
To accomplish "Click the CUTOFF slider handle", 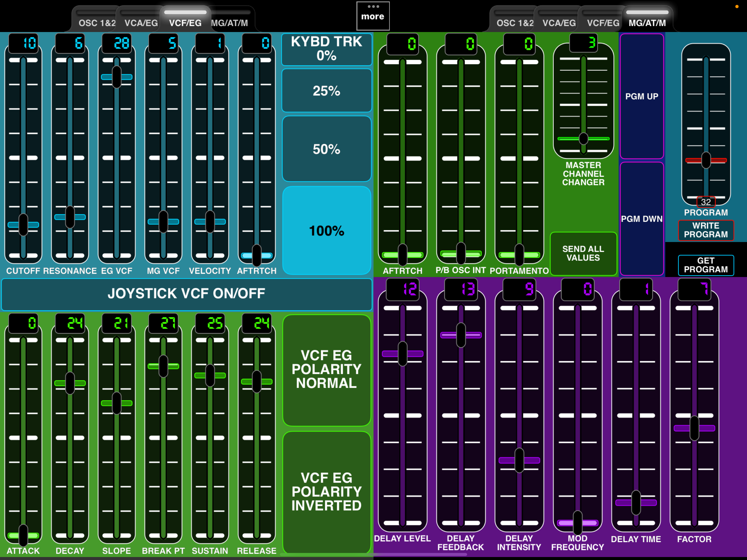I will coord(23,225).
